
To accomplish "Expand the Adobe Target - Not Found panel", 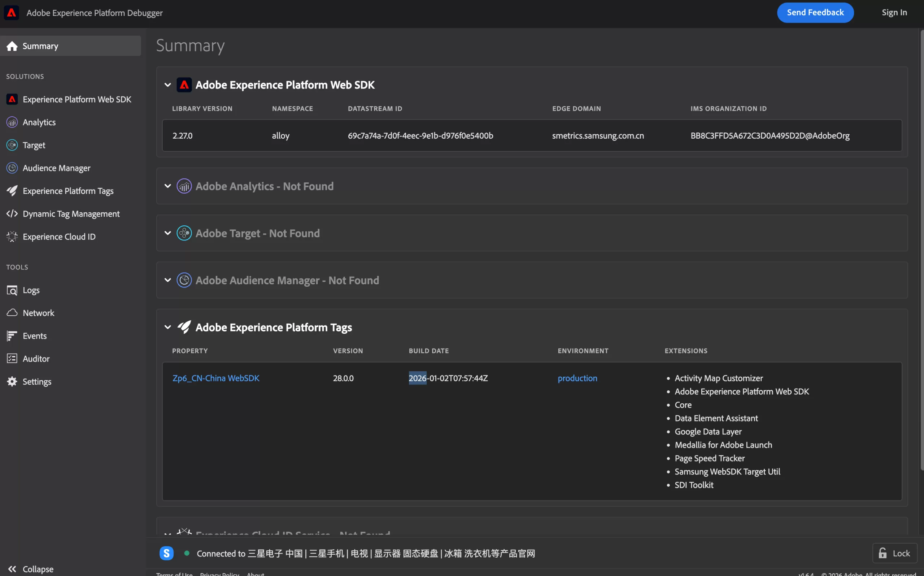I will tap(167, 233).
